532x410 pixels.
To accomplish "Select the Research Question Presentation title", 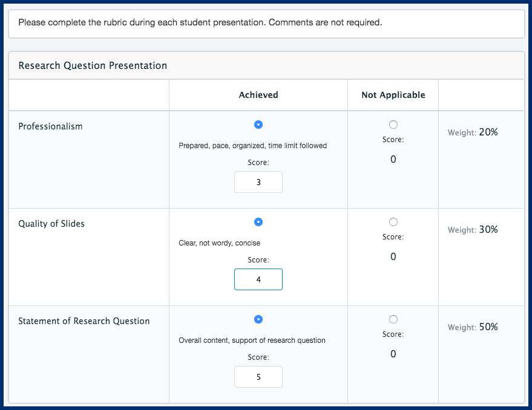I will [x=93, y=65].
